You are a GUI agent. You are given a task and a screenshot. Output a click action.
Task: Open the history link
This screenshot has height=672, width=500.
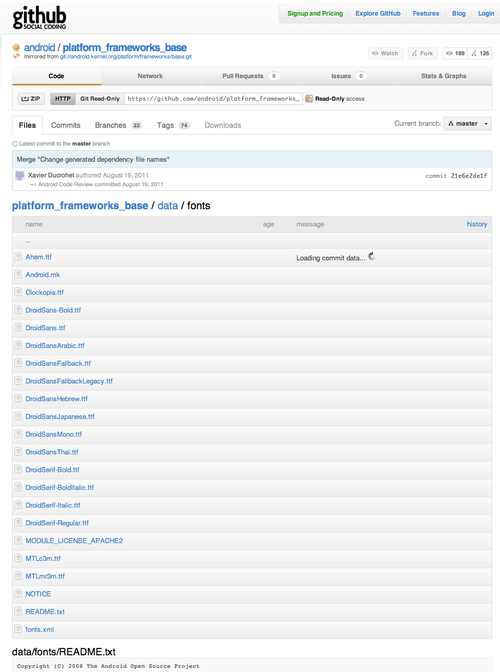(477, 224)
